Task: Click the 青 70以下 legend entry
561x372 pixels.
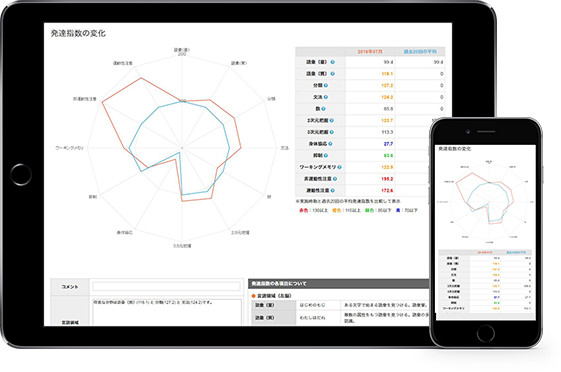Action: point(406,210)
